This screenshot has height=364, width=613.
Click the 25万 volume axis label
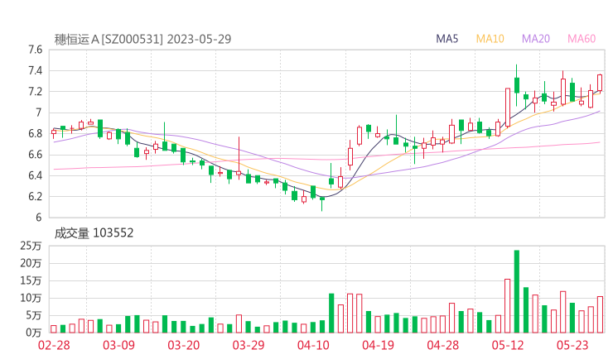click(31, 246)
